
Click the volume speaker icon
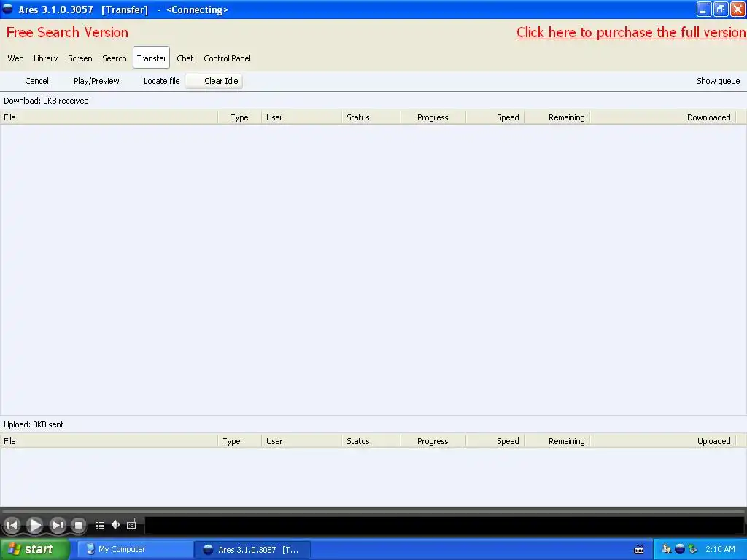tap(115, 525)
